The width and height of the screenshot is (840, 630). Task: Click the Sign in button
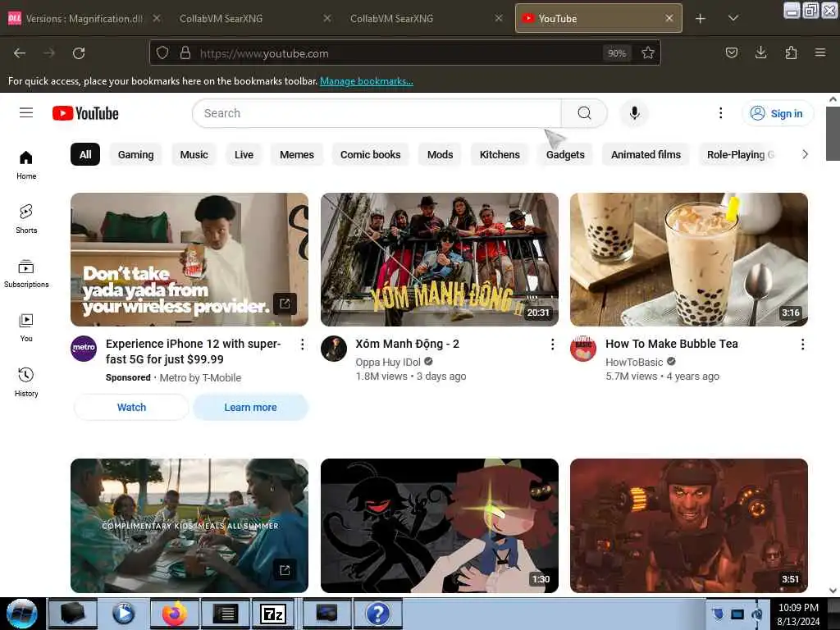778,113
